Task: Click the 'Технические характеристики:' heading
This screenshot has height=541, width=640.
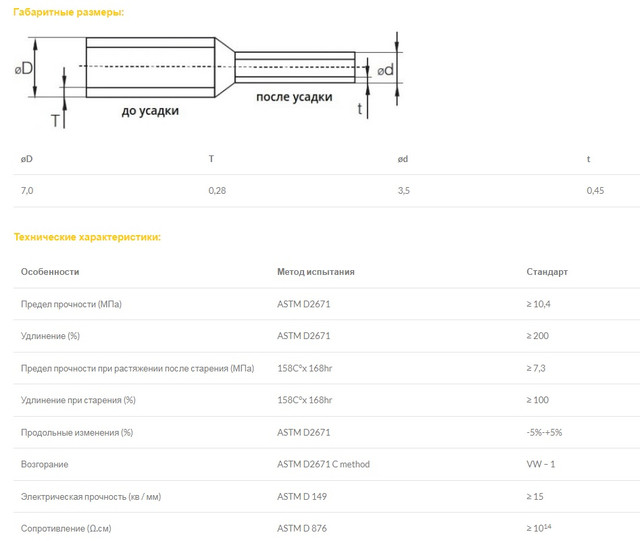Action: pos(86,237)
